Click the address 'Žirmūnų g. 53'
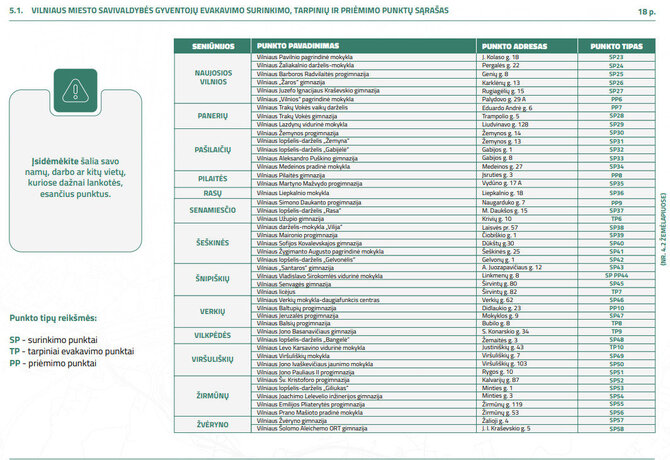Image resolution: width=670 pixels, height=460 pixels. click(500, 413)
